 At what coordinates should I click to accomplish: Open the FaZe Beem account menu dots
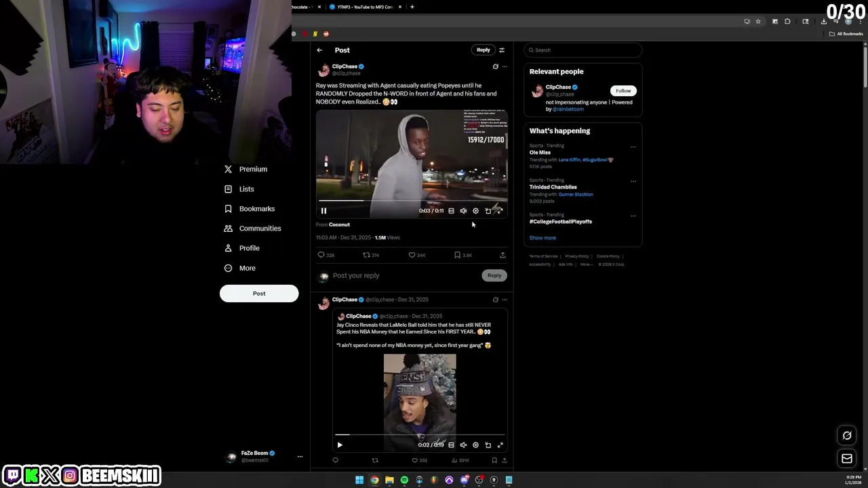300,457
